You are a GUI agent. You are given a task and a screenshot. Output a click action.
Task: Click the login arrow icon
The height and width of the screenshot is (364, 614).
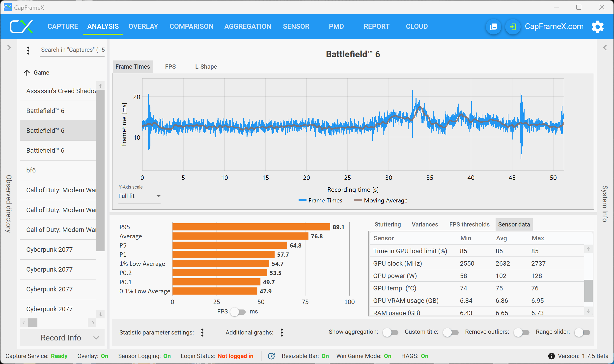[513, 27]
